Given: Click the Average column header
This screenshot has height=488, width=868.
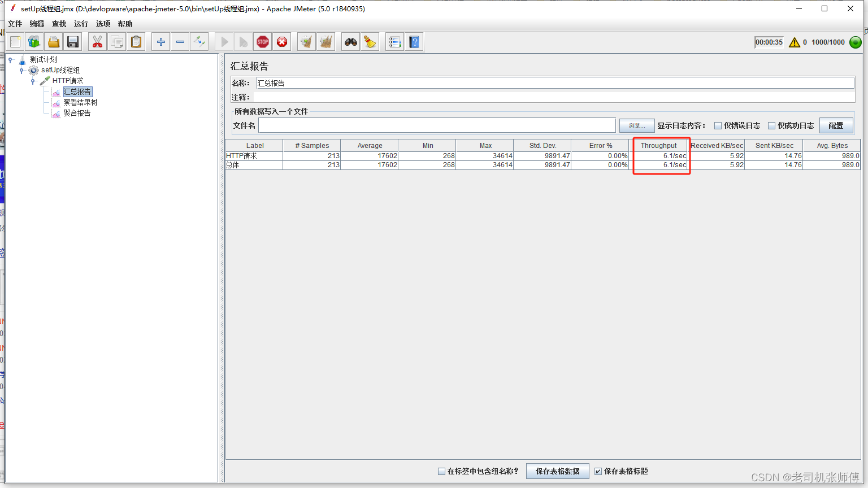Looking at the screenshot, I should [x=370, y=146].
